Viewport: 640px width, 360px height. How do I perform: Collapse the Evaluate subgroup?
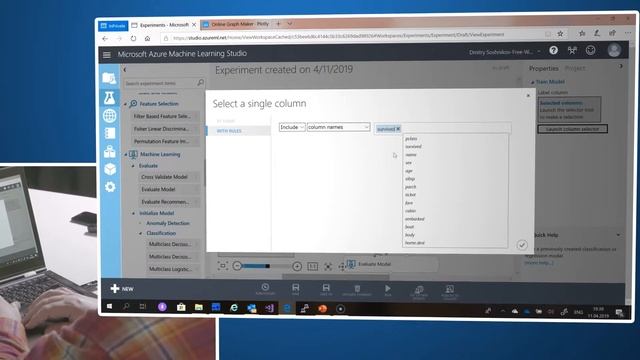(133, 166)
